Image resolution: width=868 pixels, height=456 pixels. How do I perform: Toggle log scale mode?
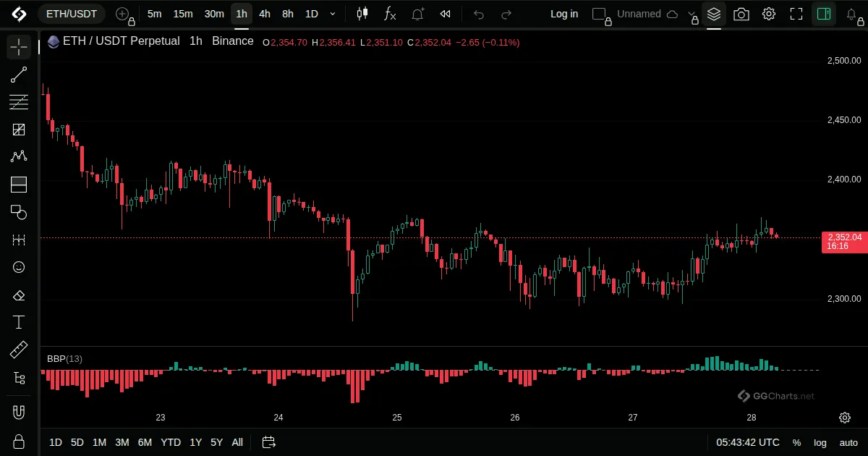pos(820,442)
